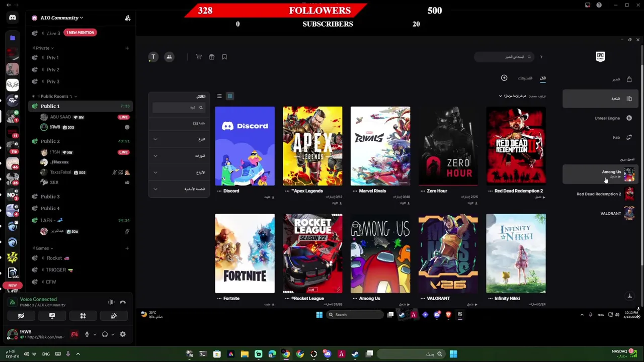The height and width of the screenshot is (362, 644).
Task: Open the Rocket League game cover
Action: tap(312, 253)
